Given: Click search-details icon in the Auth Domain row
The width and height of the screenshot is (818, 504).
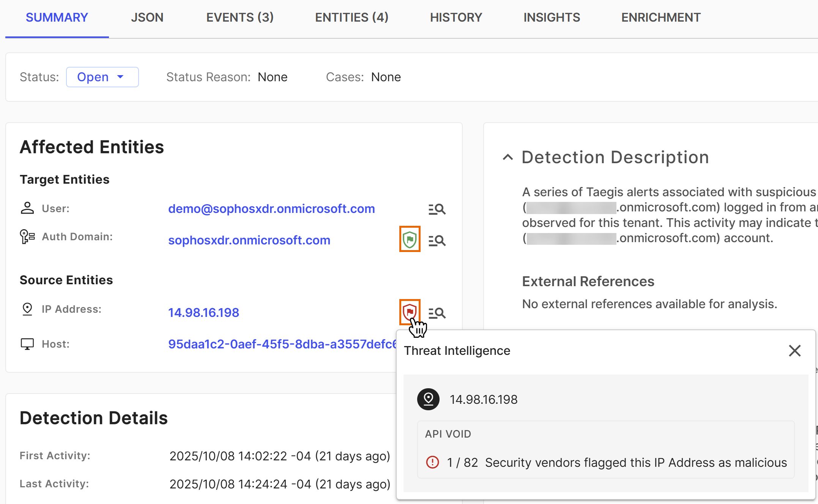Looking at the screenshot, I should click(437, 241).
